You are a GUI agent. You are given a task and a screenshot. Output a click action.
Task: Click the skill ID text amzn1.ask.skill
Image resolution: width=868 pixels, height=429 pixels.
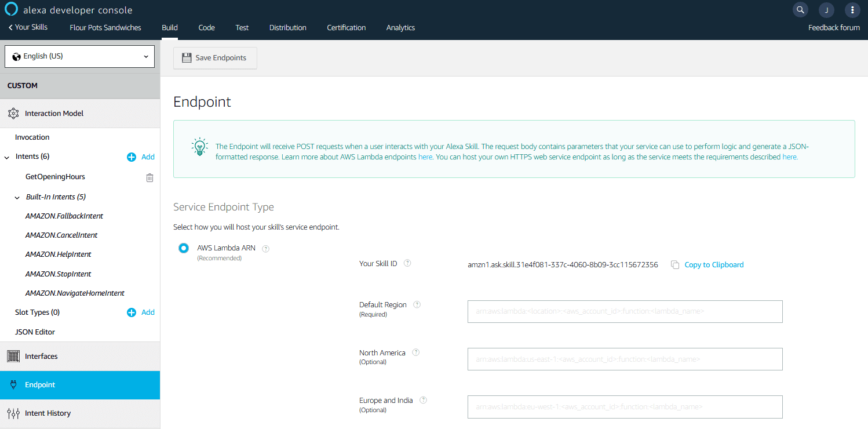[x=563, y=265]
